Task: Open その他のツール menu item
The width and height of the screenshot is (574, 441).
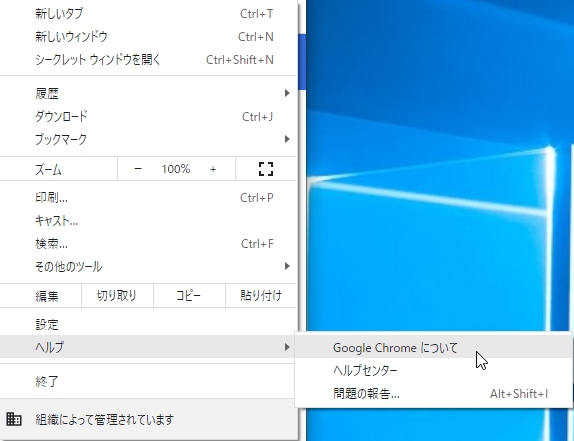Action: coord(148,266)
